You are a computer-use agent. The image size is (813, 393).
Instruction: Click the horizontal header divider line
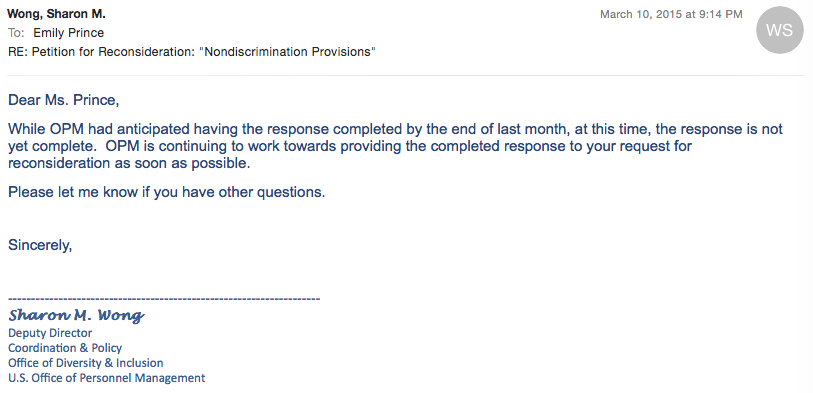point(405,76)
